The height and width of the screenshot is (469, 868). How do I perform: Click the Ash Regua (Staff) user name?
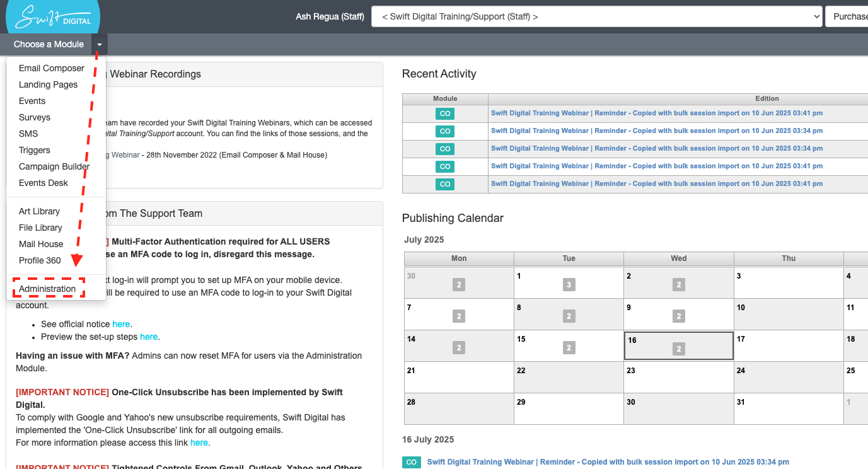[x=330, y=16]
